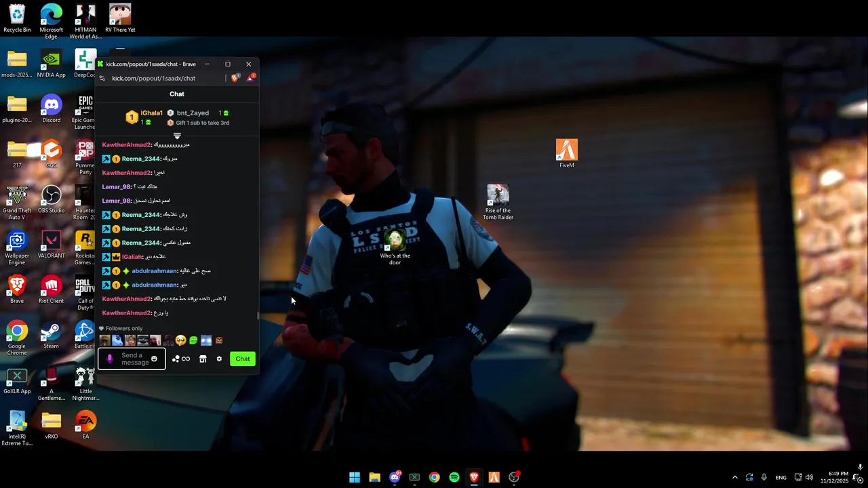Open Spotify from the taskbar
The height and width of the screenshot is (488, 868).
tap(454, 477)
